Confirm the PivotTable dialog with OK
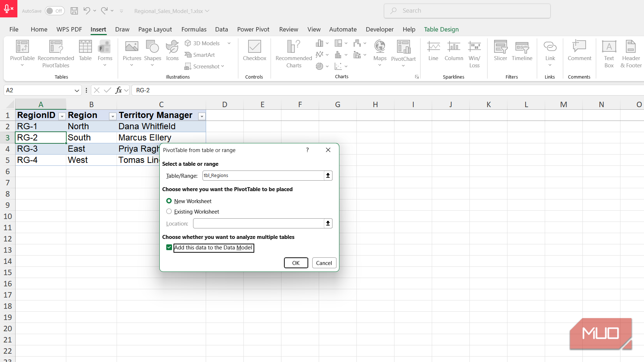Viewport: 644px width, 362px height. pyautogui.click(x=296, y=263)
